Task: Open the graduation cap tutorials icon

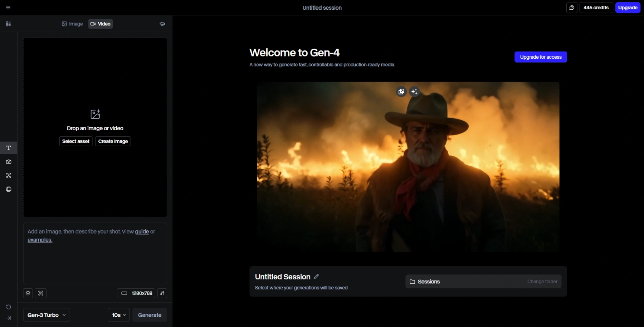Action: [x=162, y=24]
